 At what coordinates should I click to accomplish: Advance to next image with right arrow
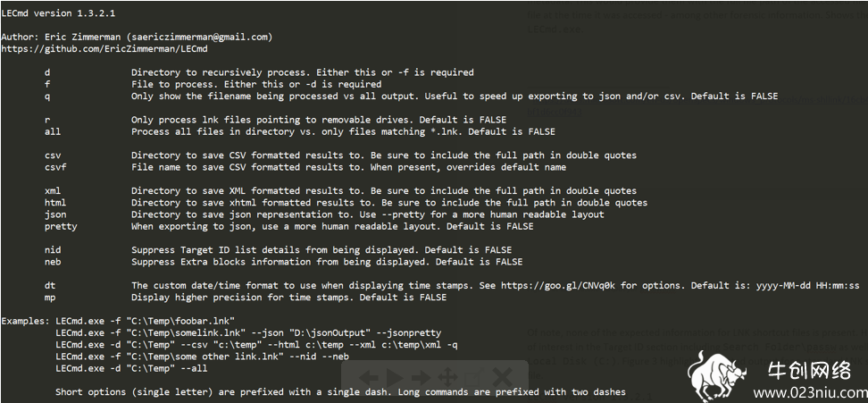[x=421, y=379]
